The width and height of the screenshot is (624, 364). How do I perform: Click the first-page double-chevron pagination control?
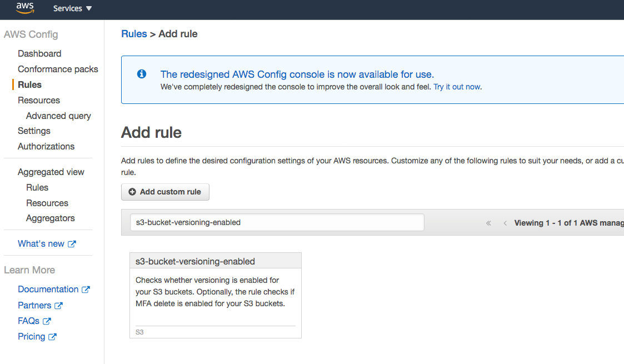pyautogui.click(x=488, y=222)
